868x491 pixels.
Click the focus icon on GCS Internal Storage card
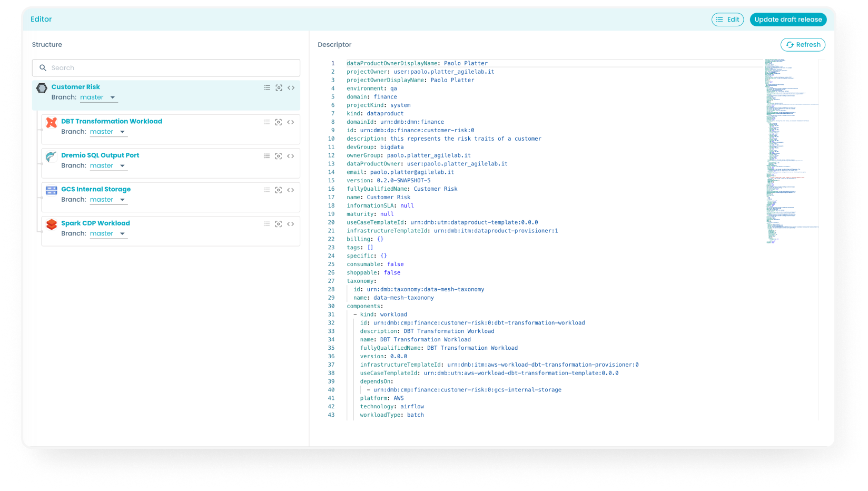click(279, 190)
